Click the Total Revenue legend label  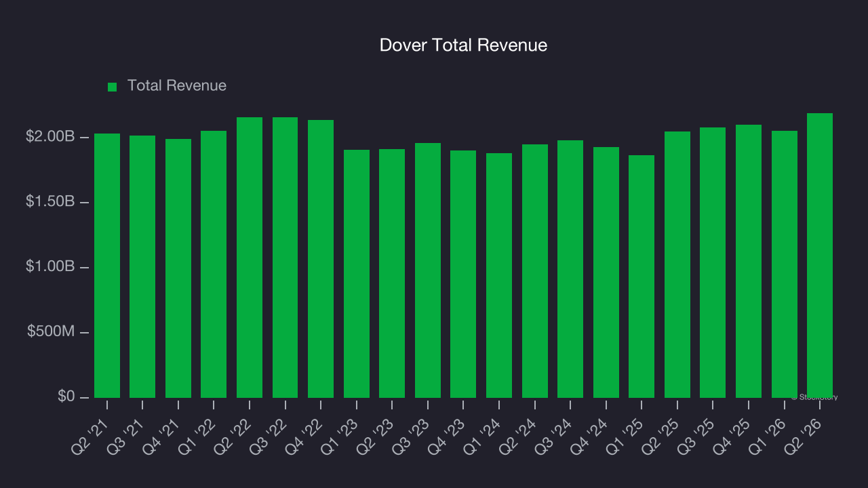[177, 86]
